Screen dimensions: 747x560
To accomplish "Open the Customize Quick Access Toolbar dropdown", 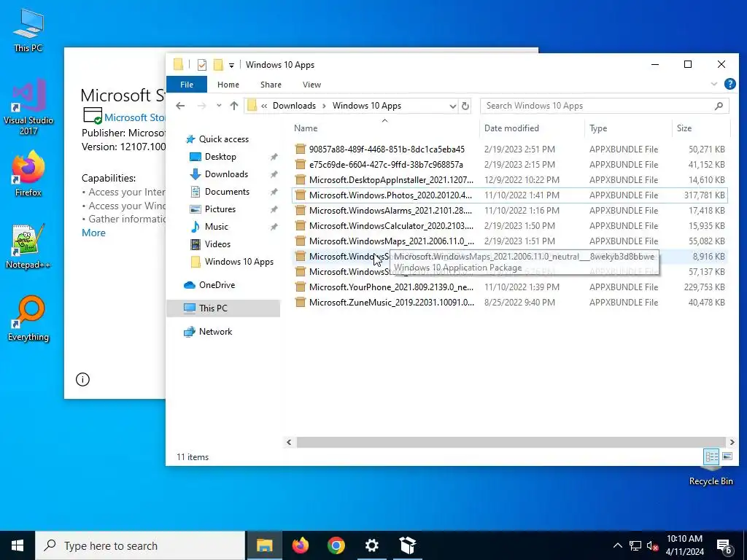I will point(231,65).
